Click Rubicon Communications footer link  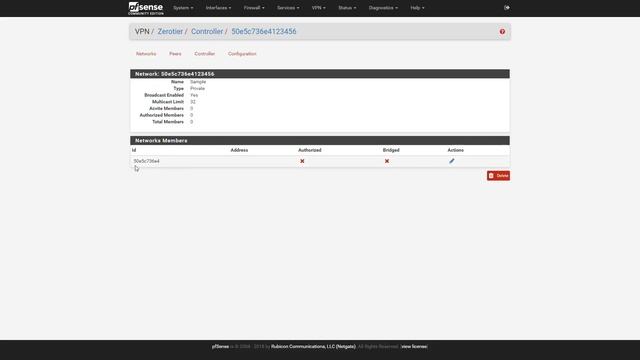(x=313, y=347)
